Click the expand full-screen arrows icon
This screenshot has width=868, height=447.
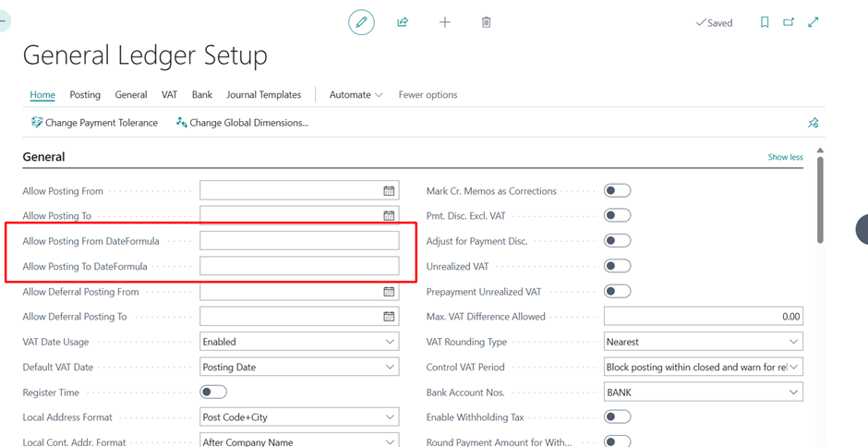(814, 22)
